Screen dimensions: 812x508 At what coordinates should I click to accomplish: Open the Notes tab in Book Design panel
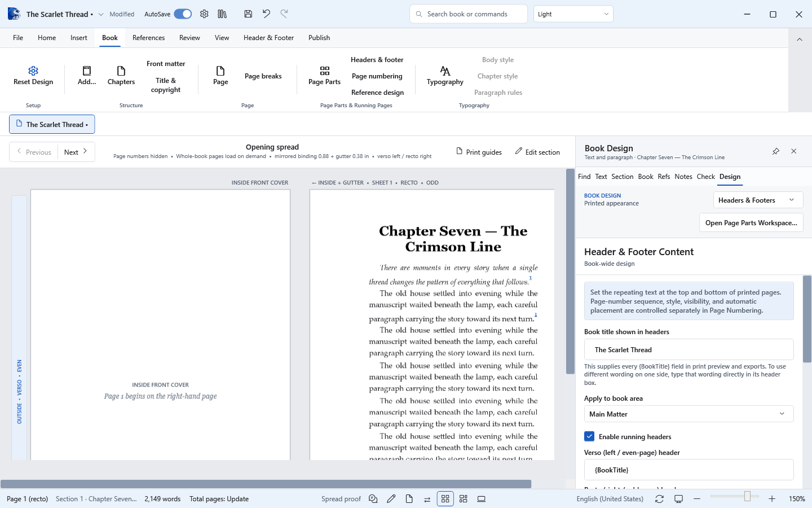click(x=683, y=177)
